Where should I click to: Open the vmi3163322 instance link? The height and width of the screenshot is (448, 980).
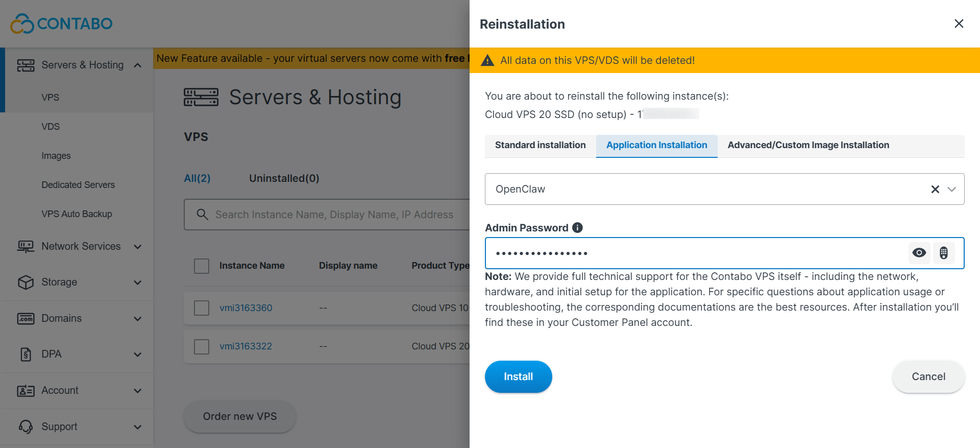point(246,346)
